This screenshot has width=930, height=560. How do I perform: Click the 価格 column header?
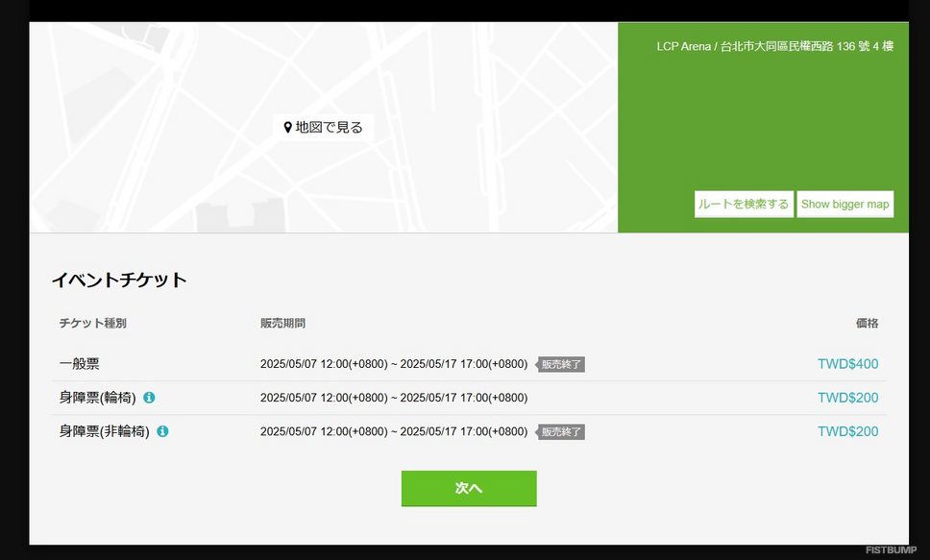(868, 324)
